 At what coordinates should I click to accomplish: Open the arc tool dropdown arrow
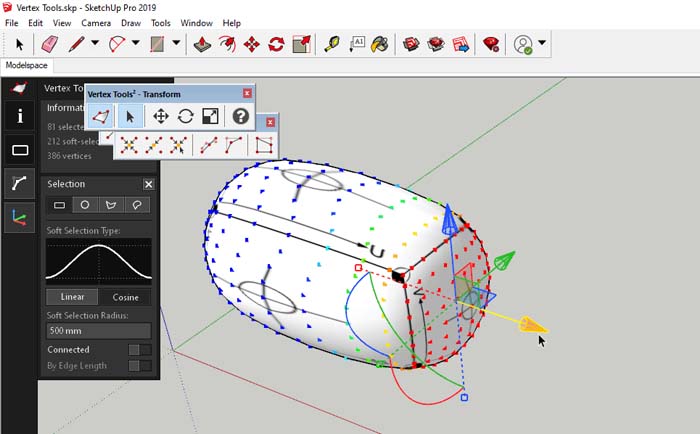pos(135,44)
